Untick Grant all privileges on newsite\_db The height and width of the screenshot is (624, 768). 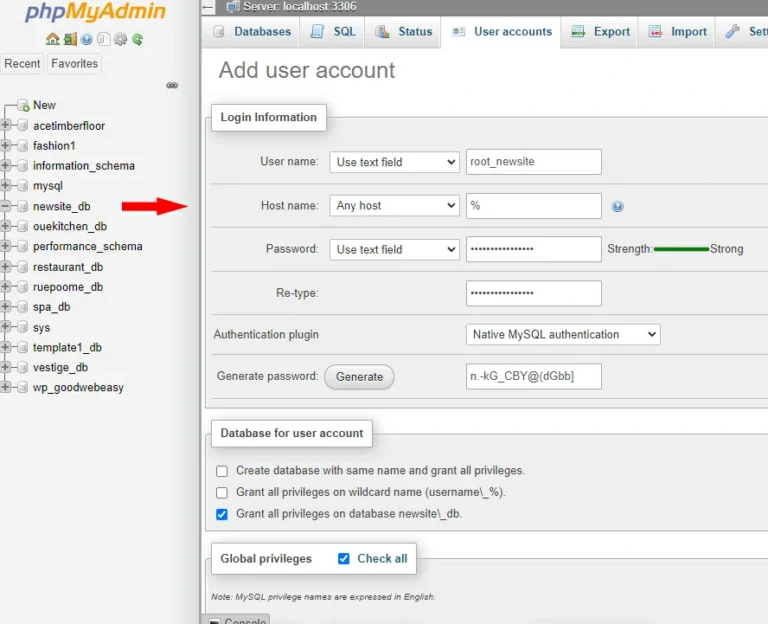[x=222, y=514]
